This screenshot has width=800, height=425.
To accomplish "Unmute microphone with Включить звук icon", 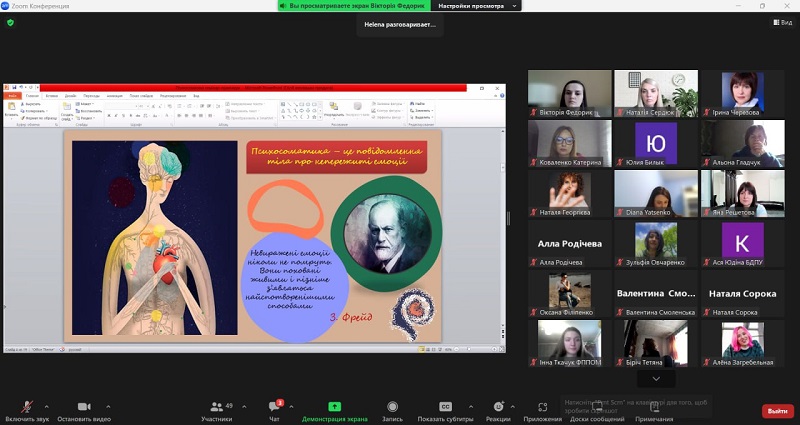I will pos(26,406).
